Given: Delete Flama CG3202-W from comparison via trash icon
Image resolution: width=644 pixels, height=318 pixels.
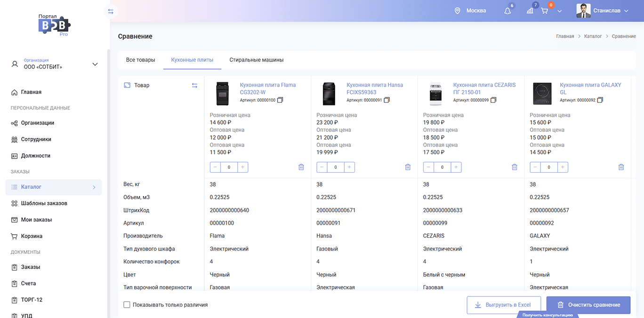Looking at the screenshot, I should coord(301,167).
